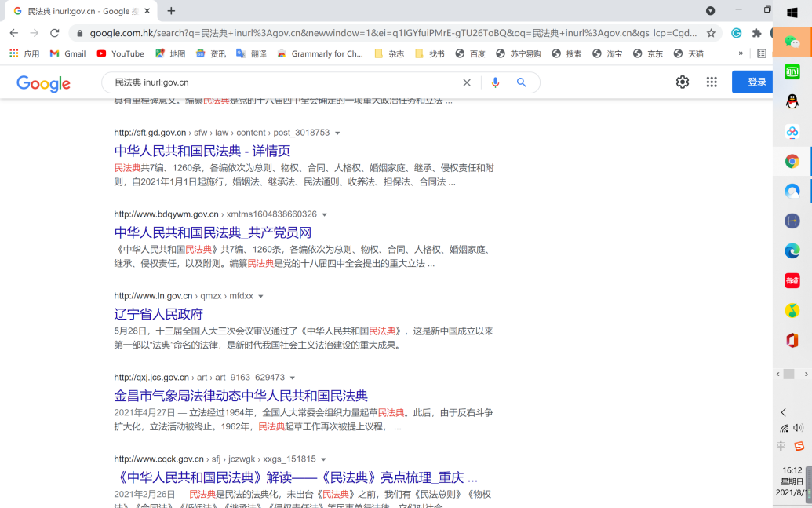Viewport: 812px width, 508px height.
Task: Open the 《民法典》亮点梳理_重庆 result
Action: coord(296,477)
